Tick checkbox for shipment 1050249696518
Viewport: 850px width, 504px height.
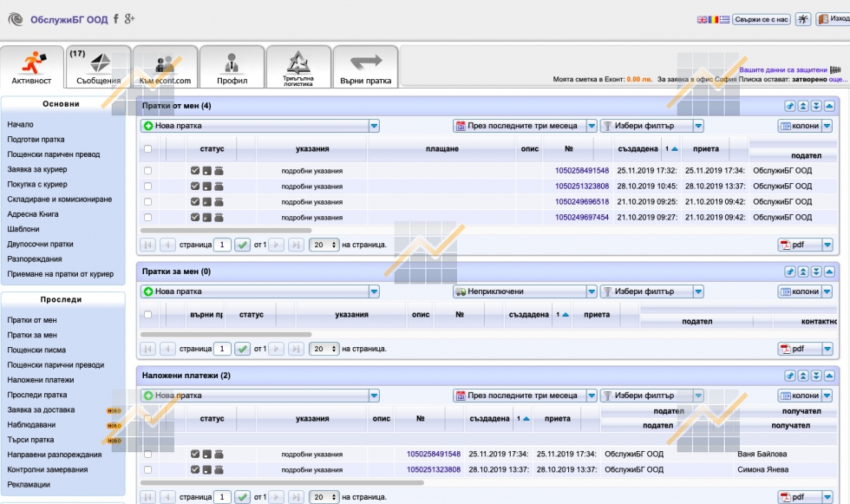(x=148, y=202)
